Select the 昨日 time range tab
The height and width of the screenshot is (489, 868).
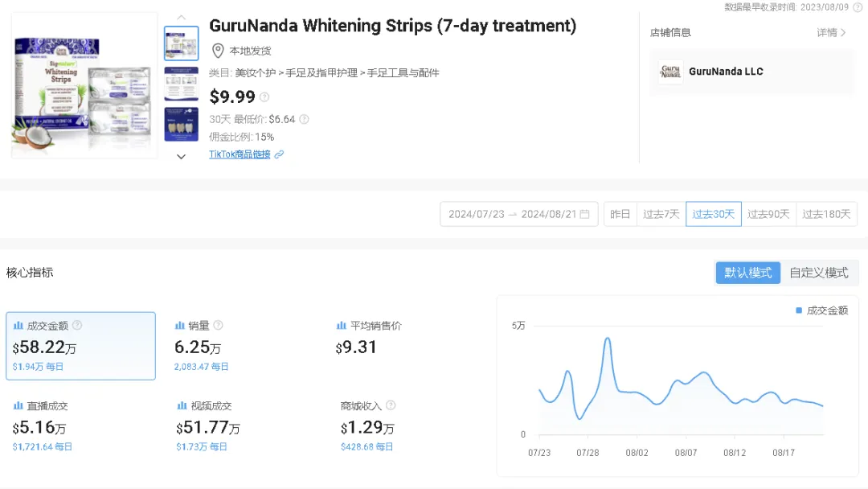tap(620, 214)
